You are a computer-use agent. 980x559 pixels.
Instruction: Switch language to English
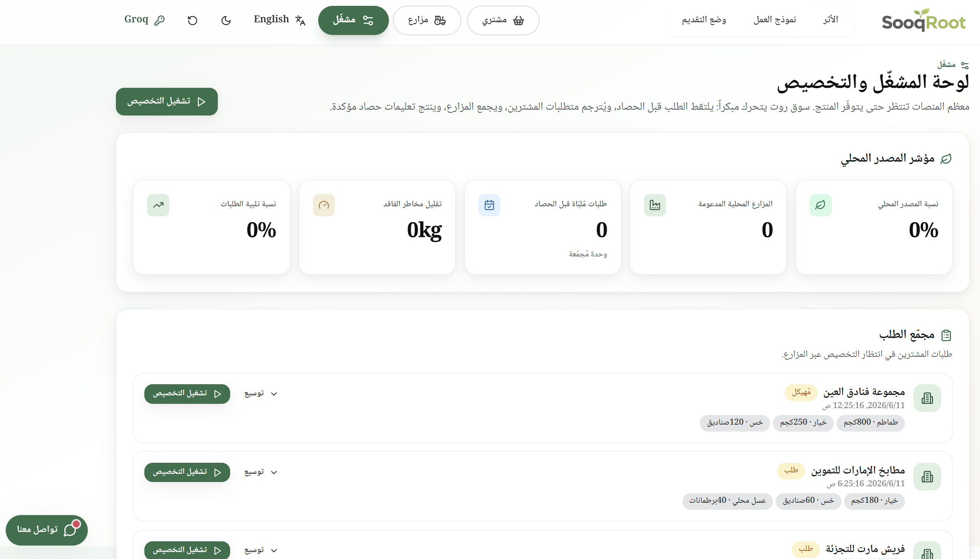279,20
